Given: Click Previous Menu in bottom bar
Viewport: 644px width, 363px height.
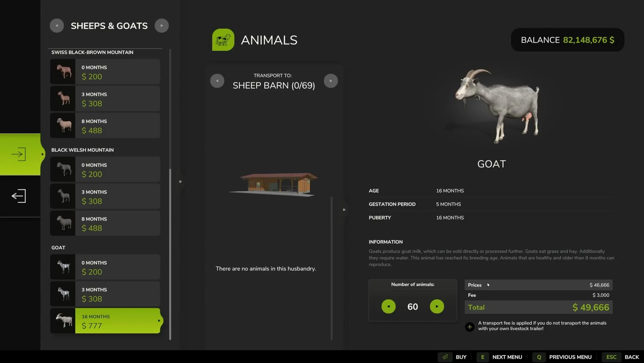Looking at the screenshot, I should 570,357.
